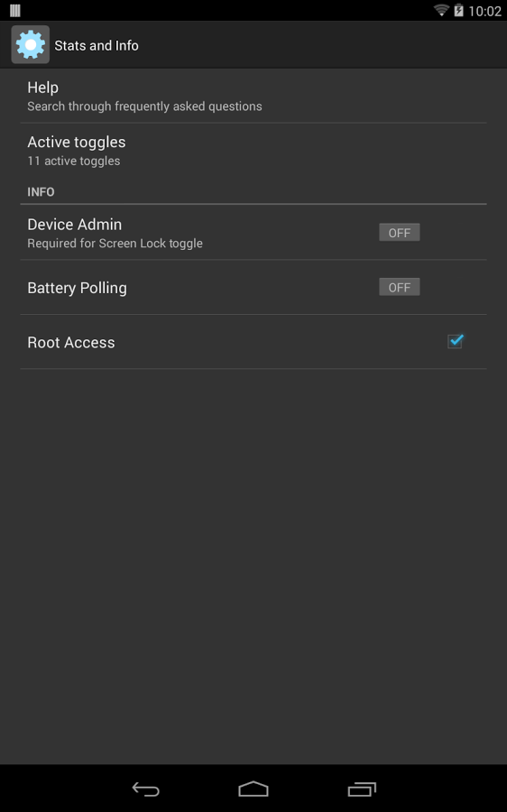
Task: Tap the blue gear app icon
Action: click(31, 45)
